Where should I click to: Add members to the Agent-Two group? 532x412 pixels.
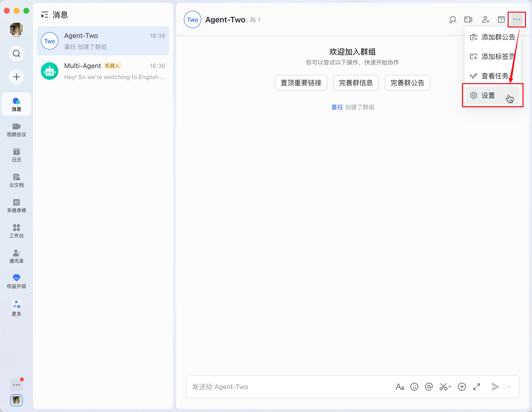[486, 19]
